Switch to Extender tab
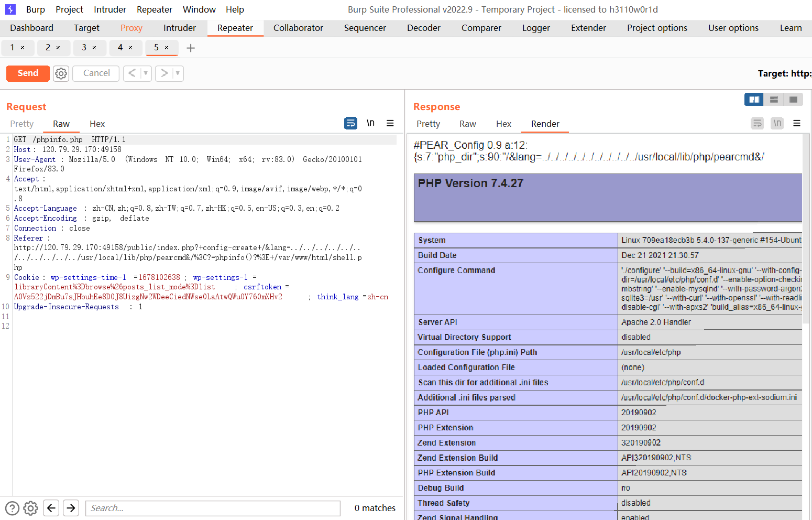The height and width of the screenshot is (520, 812). 588,28
